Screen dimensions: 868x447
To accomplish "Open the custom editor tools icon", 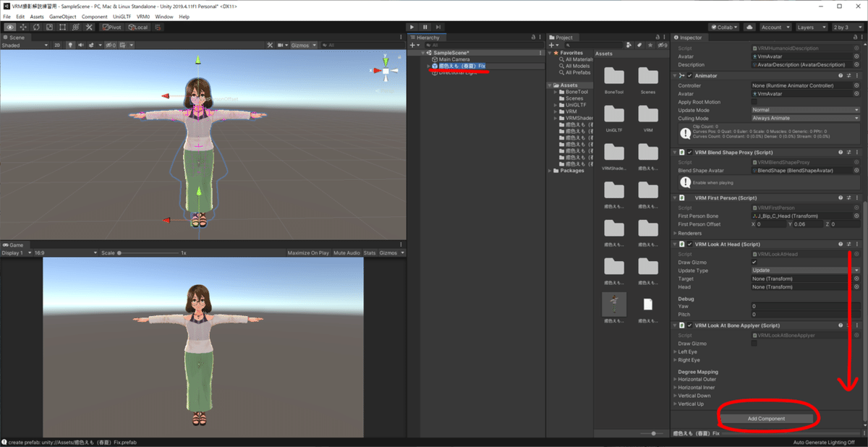I will click(x=89, y=27).
